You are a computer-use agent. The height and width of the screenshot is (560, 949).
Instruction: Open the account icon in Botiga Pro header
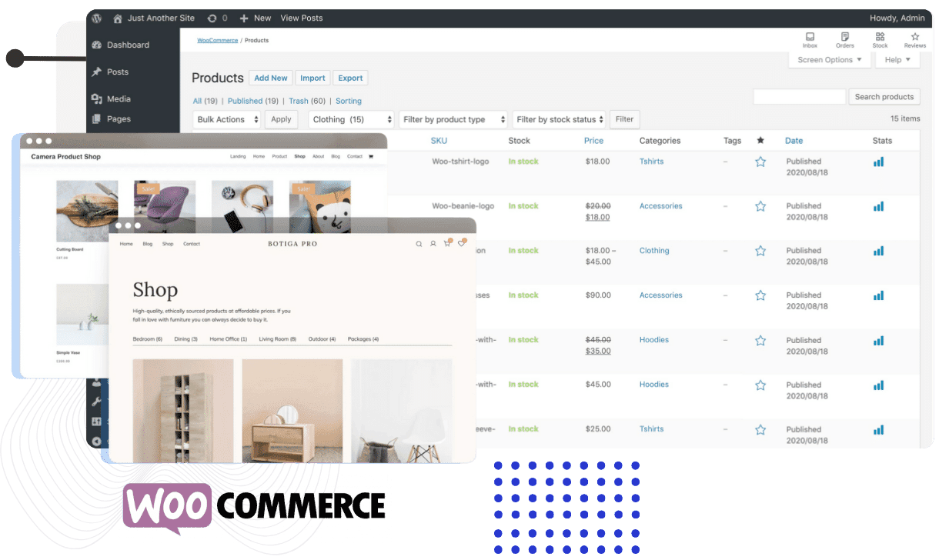pos(433,244)
